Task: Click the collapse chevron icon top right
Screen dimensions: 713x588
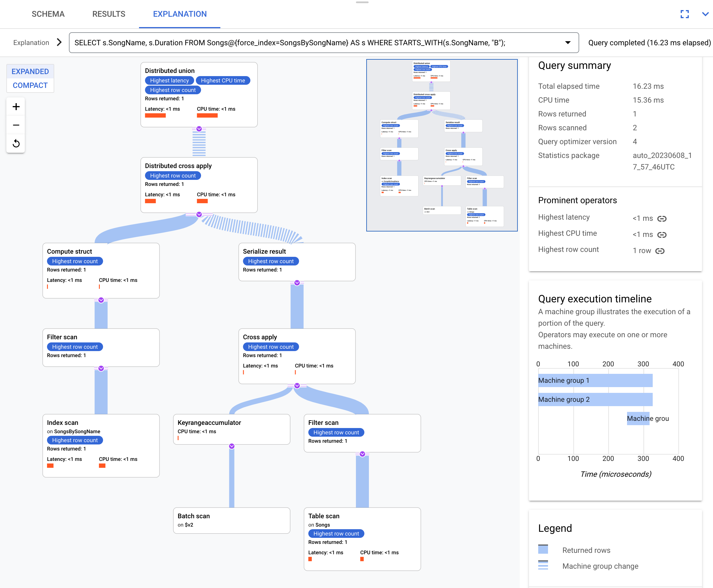Action: point(705,14)
